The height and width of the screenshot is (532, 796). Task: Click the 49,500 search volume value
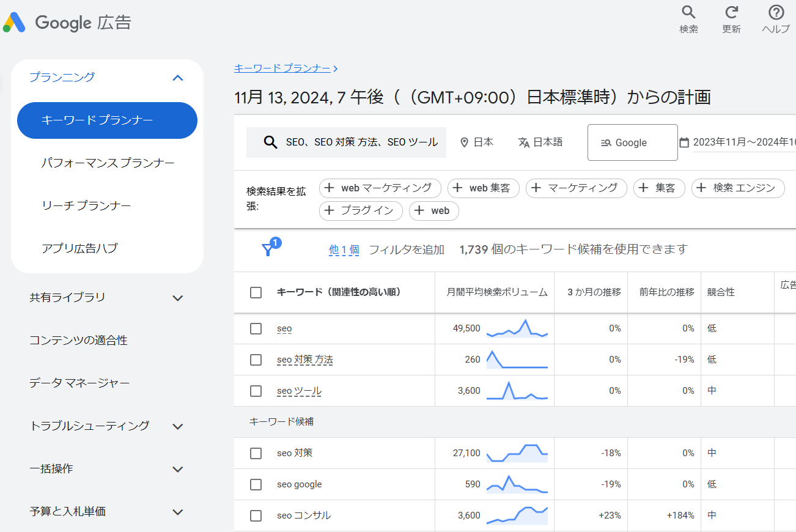[466, 328]
